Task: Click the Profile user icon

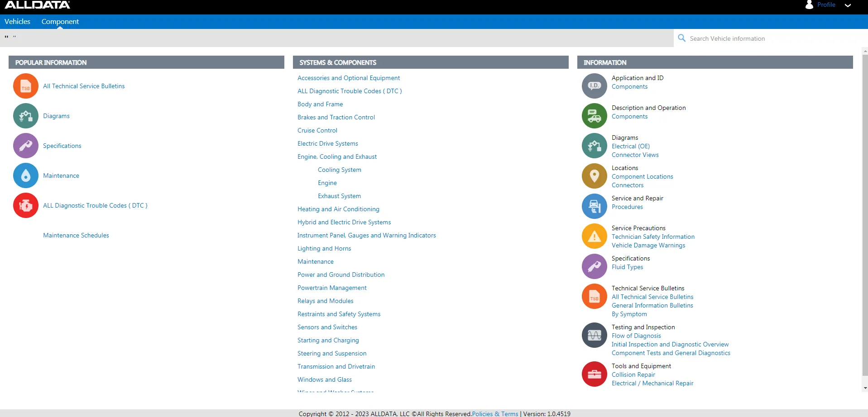Action: pyautogui.click(x=809, y=5)
